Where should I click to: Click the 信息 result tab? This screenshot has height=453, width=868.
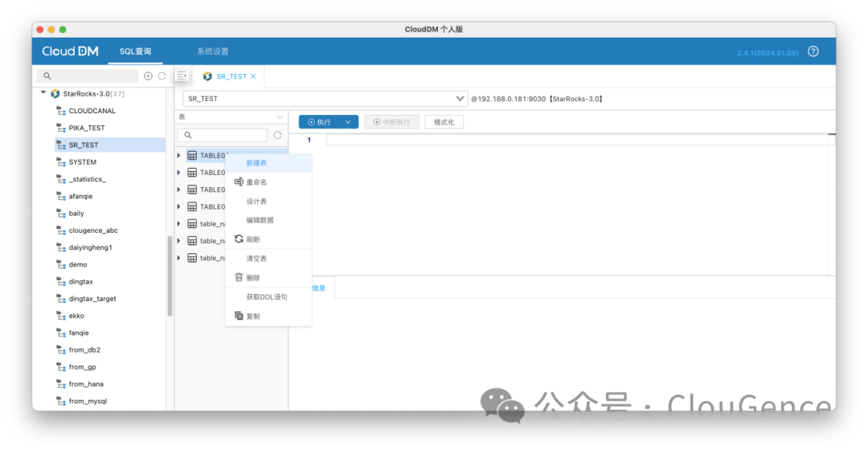pyautogui.click(x=319, y=288)
